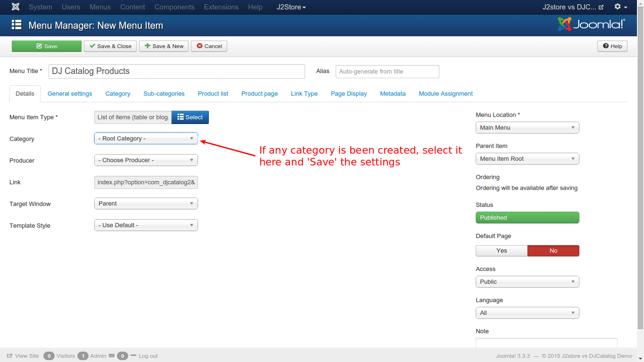Click the Joomla! brand logo

[591, 24]
